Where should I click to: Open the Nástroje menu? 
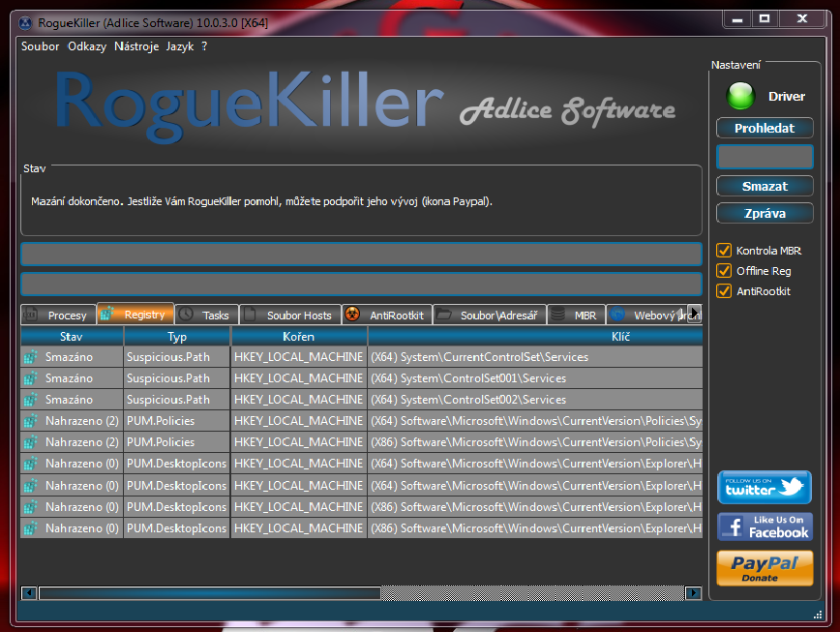[x=136, y=46]
